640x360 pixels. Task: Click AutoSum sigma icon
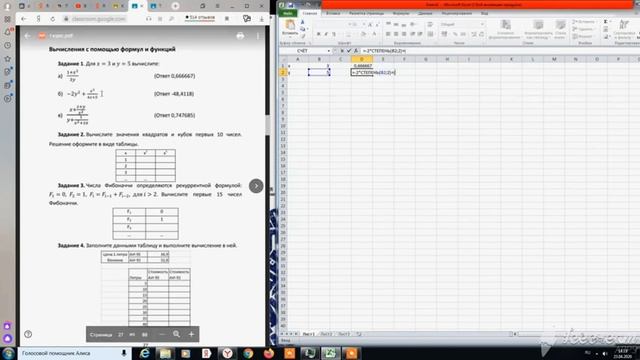pyautogui.click(x=606, y=22)
